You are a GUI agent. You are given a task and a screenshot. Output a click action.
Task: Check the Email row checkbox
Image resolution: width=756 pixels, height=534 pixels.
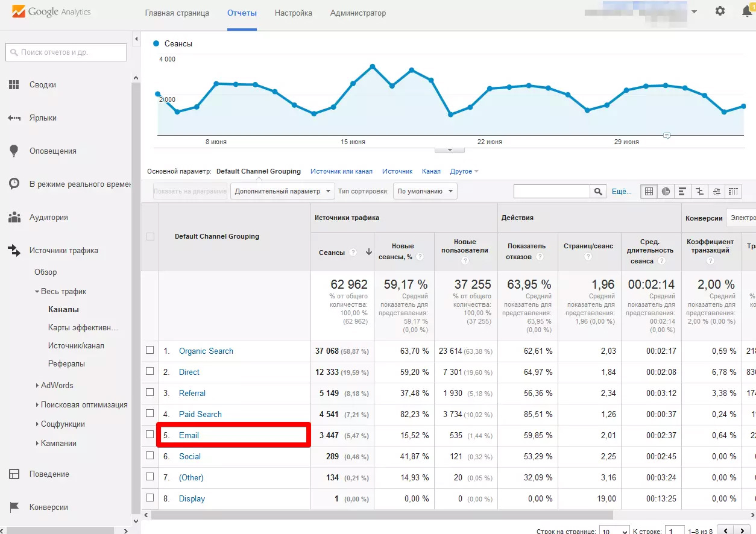(150, 435)
